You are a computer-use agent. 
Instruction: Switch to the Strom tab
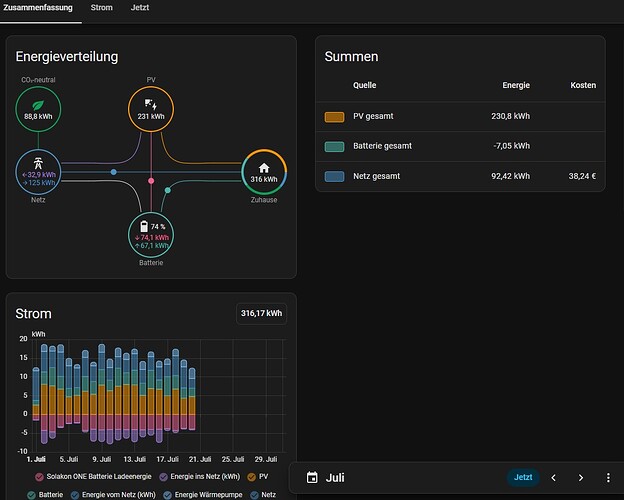[x=101, y=8]
